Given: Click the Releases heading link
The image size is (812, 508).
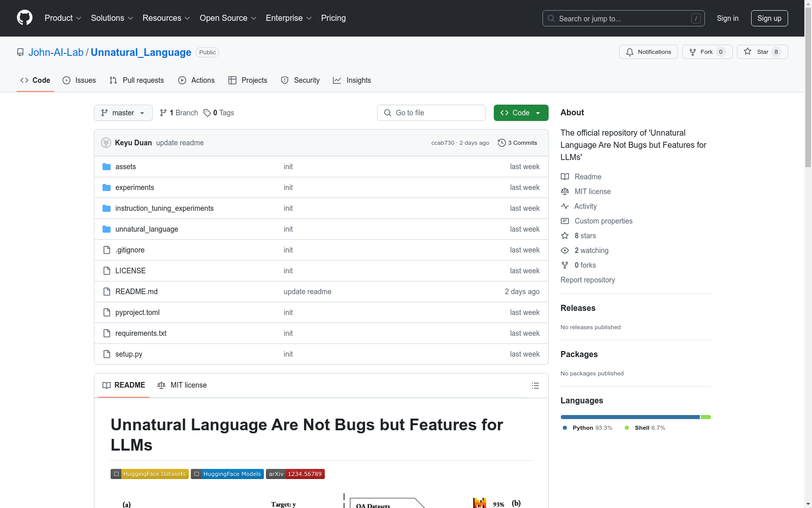Looking at the screenshot, I should click(x=578, y=308).
